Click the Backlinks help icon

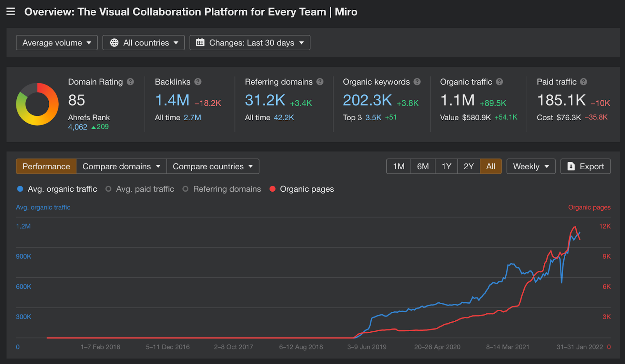(198, 82)
